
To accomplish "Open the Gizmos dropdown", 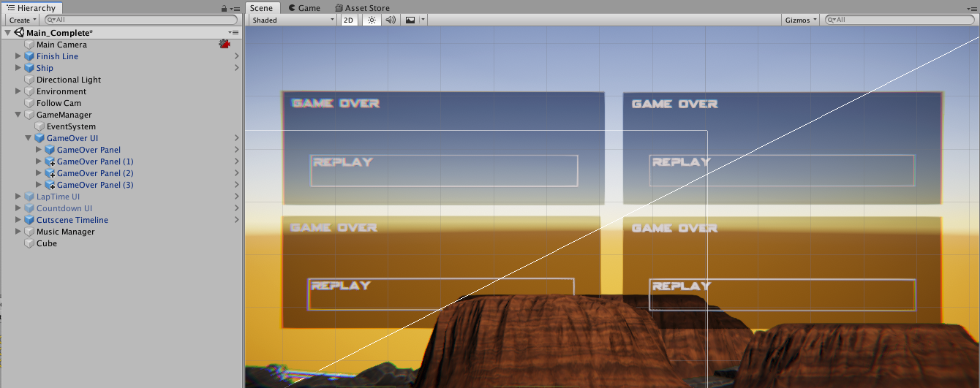I will tap(801, 20).
